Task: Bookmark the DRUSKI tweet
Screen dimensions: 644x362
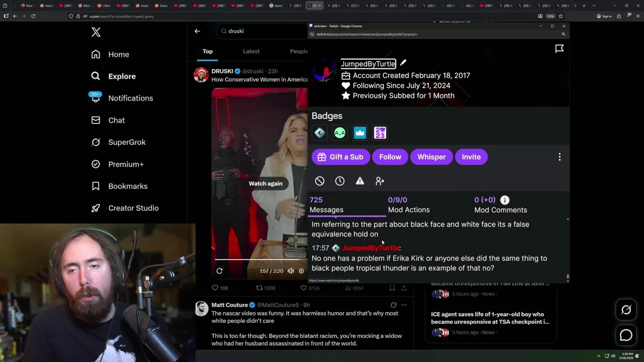Action: coord(392,288)
